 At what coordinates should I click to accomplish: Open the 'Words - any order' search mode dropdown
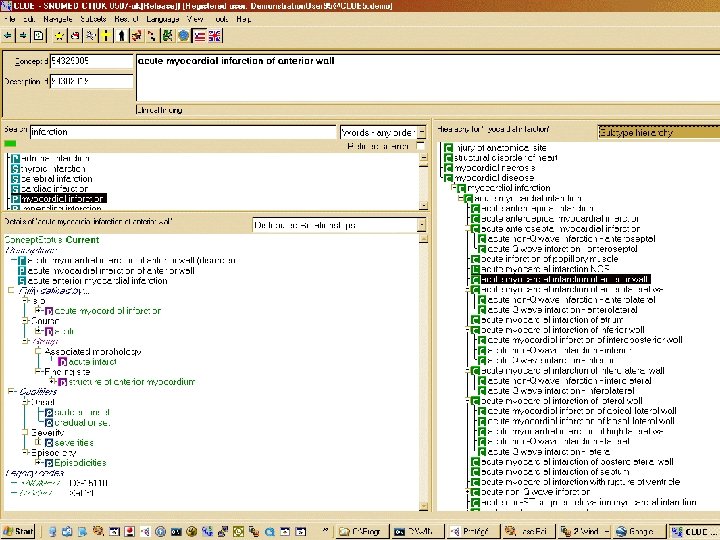pyautogui.click(x=421, y=132)
